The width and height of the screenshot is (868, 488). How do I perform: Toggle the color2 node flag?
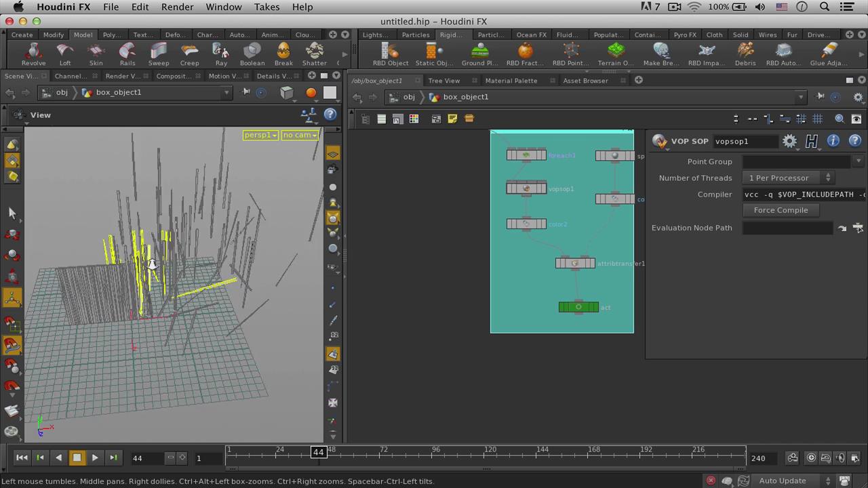526,224
